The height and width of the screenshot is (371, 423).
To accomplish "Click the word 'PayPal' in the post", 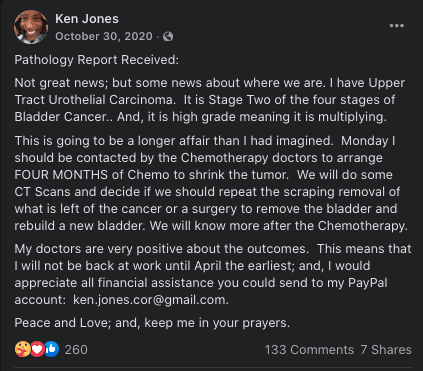I will click(368, 283).
